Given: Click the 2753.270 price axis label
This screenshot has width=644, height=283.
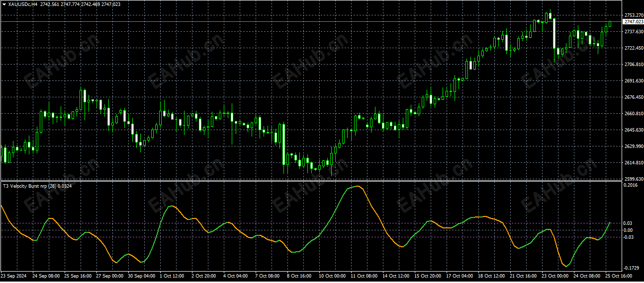Looking at the screenshot, I should point(633,15).
